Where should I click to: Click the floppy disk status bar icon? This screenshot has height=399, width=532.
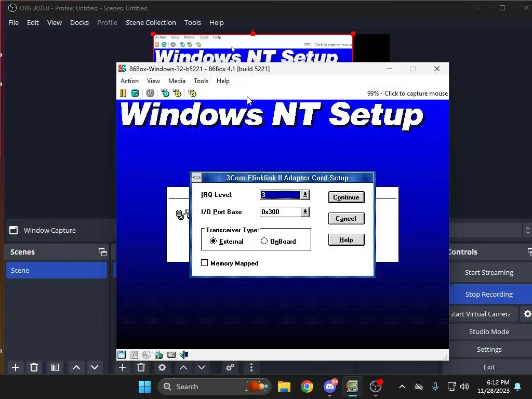click(122, 355)
